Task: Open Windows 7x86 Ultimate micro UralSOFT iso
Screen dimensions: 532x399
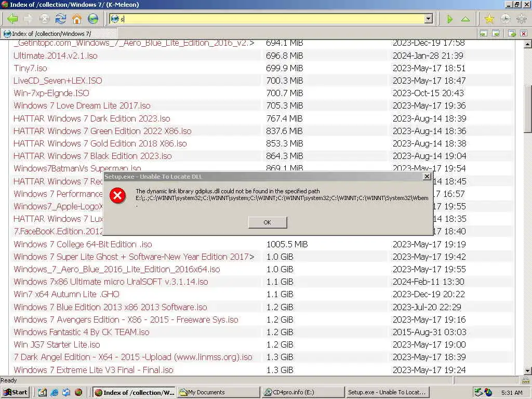Action: [x=111, y=282]
